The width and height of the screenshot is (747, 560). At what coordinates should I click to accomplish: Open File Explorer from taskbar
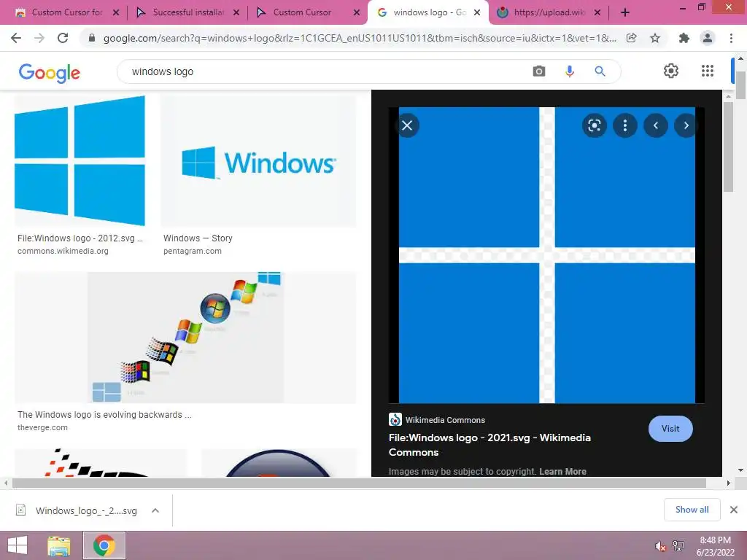coord(59,545)
